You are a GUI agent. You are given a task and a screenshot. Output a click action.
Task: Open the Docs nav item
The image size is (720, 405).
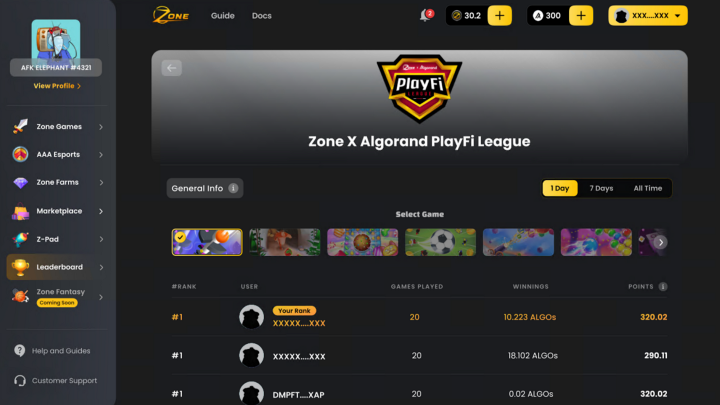262,16
